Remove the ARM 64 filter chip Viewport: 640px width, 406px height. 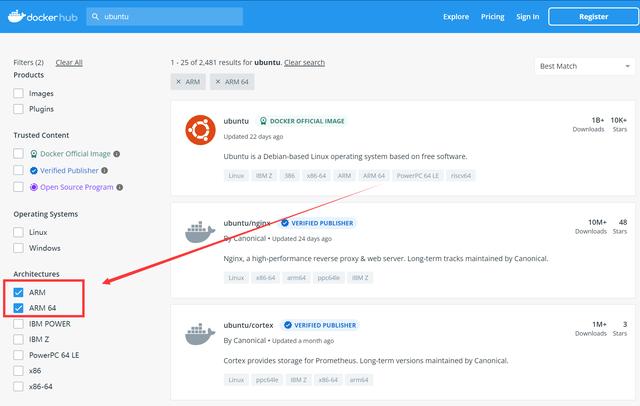(218, 82)
